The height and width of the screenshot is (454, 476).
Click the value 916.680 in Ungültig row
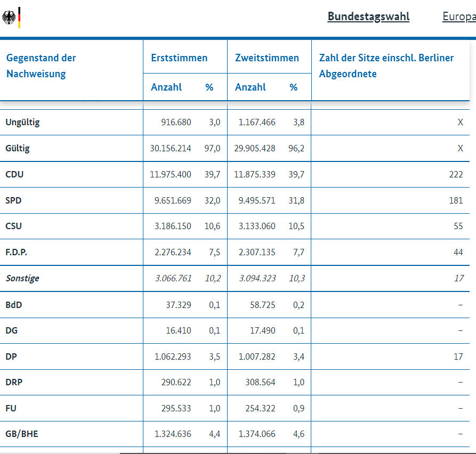pyautogui.click(x=176, y=123)
